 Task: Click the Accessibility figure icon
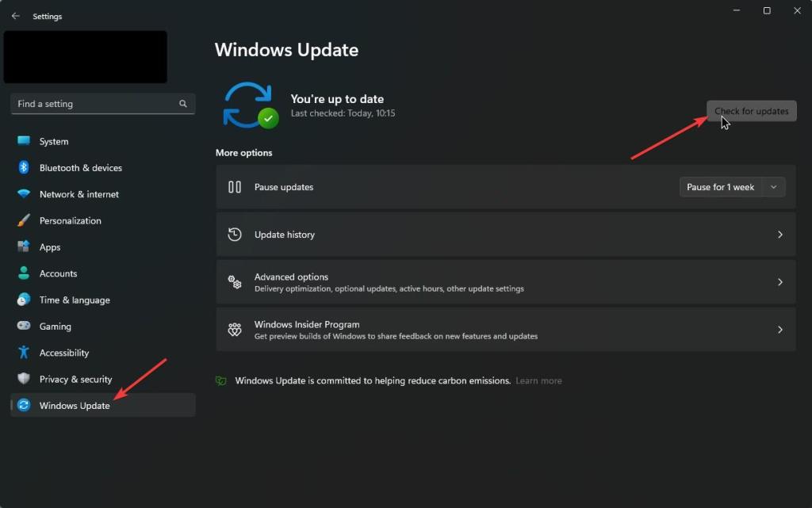tap(24, 352)
